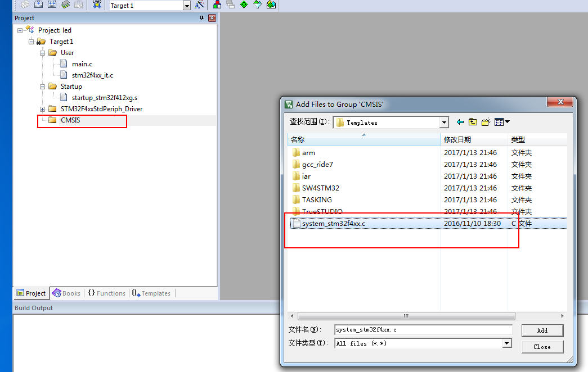Open Manage Run-Time Environment green diamond icon
This screenshot has height=372, width=588.
(244, 5)
